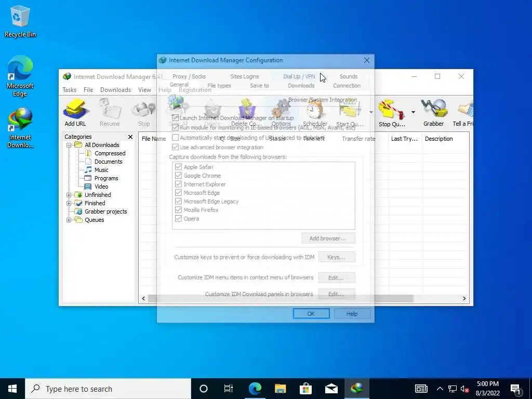
Task: Click the Resume toolbar icon
Action: [x=110, y=113]
